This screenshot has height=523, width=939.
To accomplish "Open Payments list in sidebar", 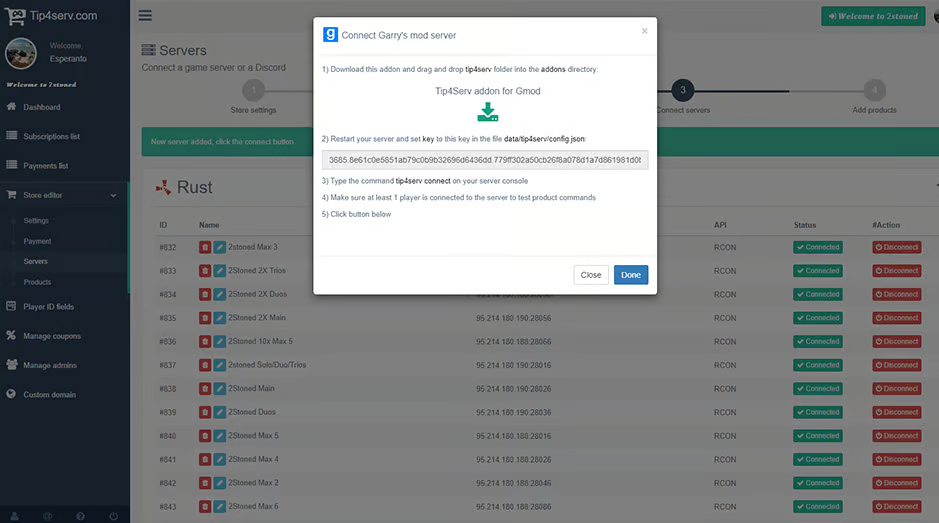I will coord(46,166).
